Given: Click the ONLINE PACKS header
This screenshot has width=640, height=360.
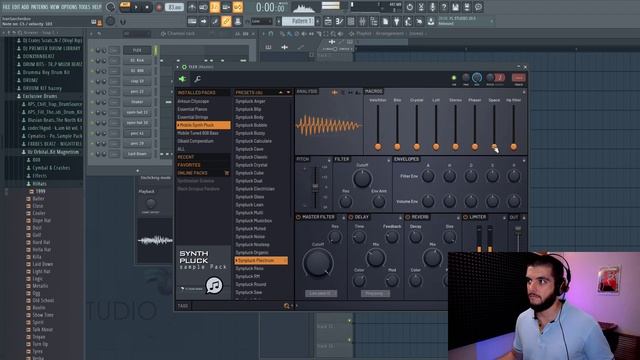Looking at the screenshot, I should (x=193, y=173).
